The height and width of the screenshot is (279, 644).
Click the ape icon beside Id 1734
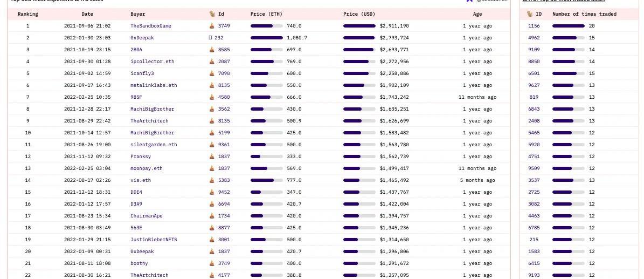(212, 216)
